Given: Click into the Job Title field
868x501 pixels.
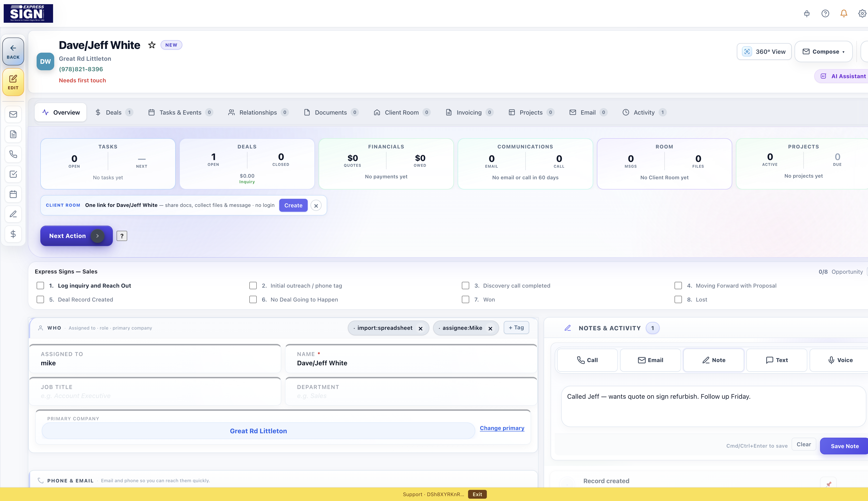Looking at the screenshot, I should (x=155, y=392).
